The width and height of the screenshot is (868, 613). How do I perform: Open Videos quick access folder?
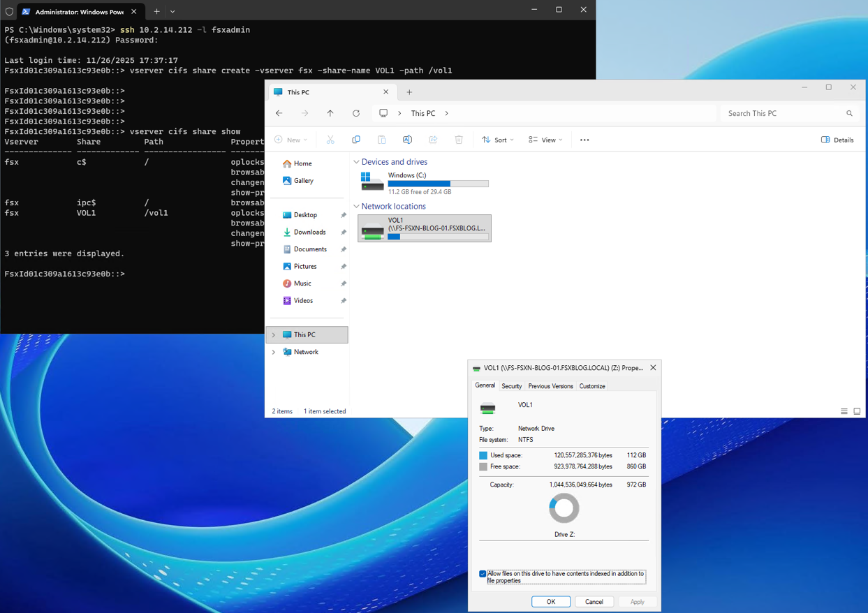303,300
